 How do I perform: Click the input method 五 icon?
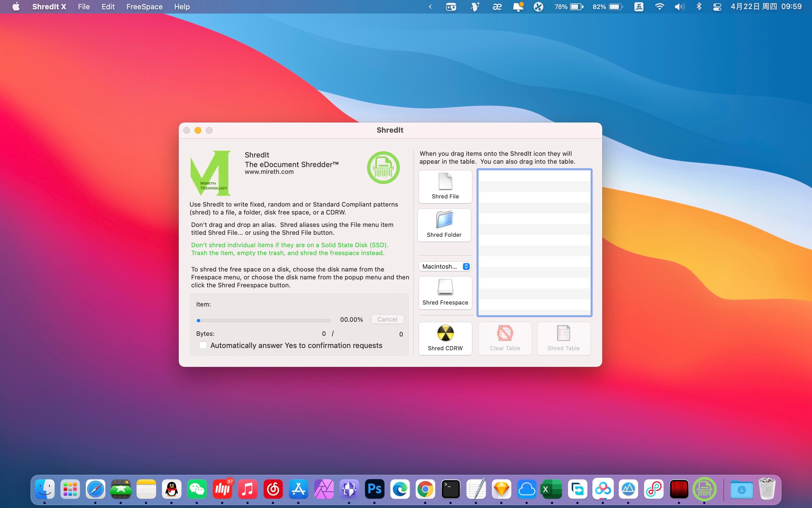(639, 7)
